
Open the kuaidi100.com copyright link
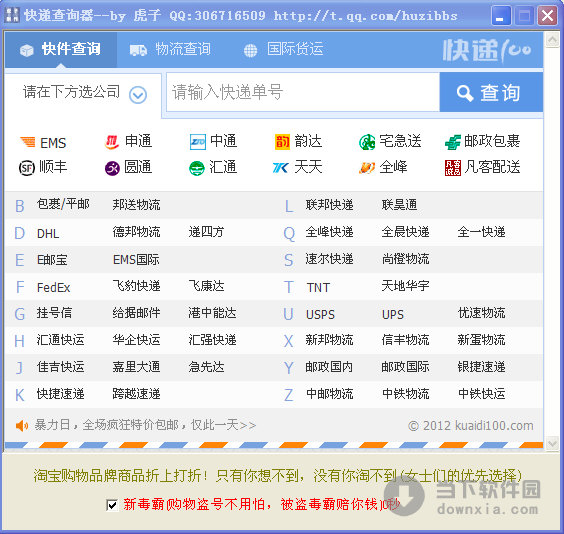pos(471,426)
